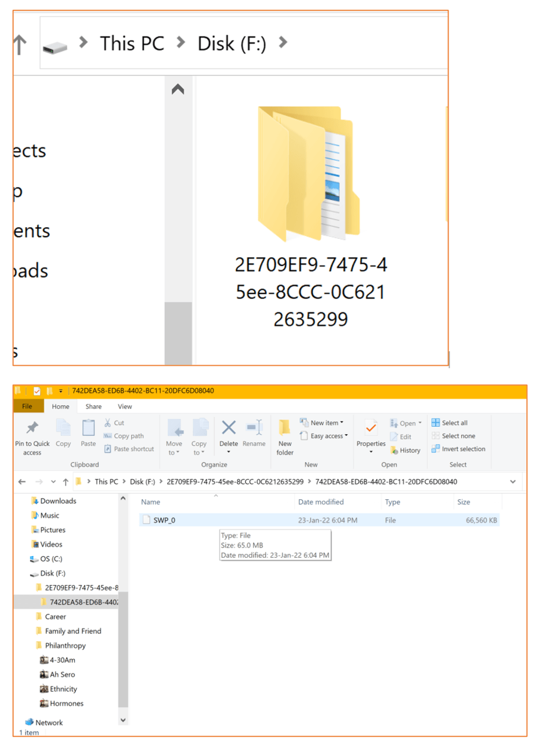Choose Copy path in Clipboard group
The height and width of the screenshot is (756, 557).
(x=124, y=436)
